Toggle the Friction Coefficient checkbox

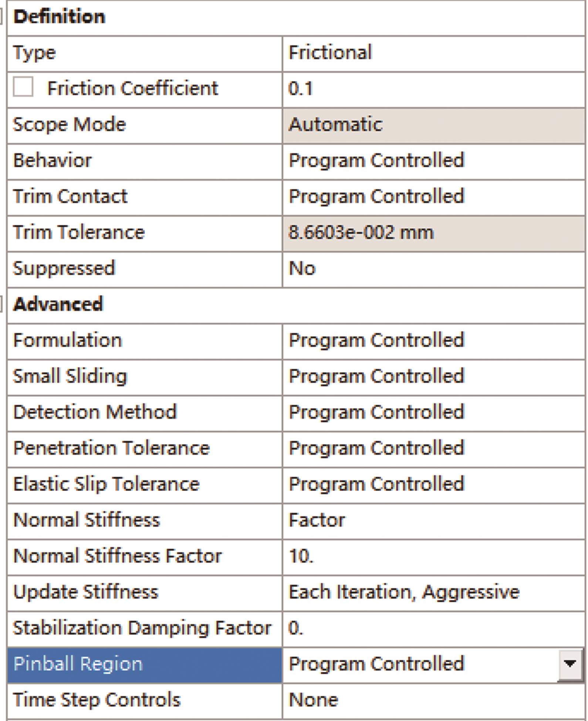tap(23, 87)
